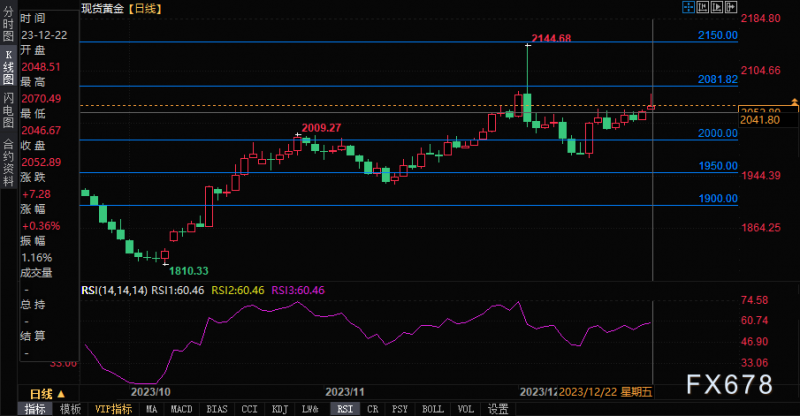This screenshot has height=416, width=800.
Task: Choose the BIAS indicator
Action: pos(217,409)
